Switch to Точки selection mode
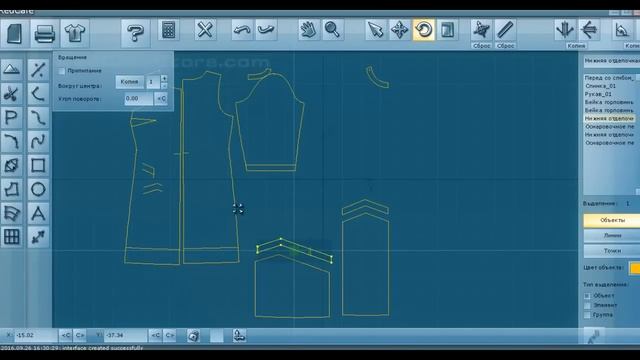Screen dimensions: 640x360 612,251
